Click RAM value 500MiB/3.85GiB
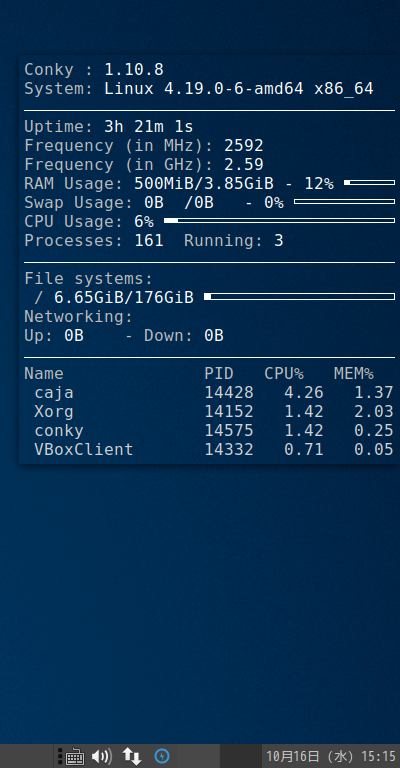This screenshot has height=768, width=400. (204, 184)
